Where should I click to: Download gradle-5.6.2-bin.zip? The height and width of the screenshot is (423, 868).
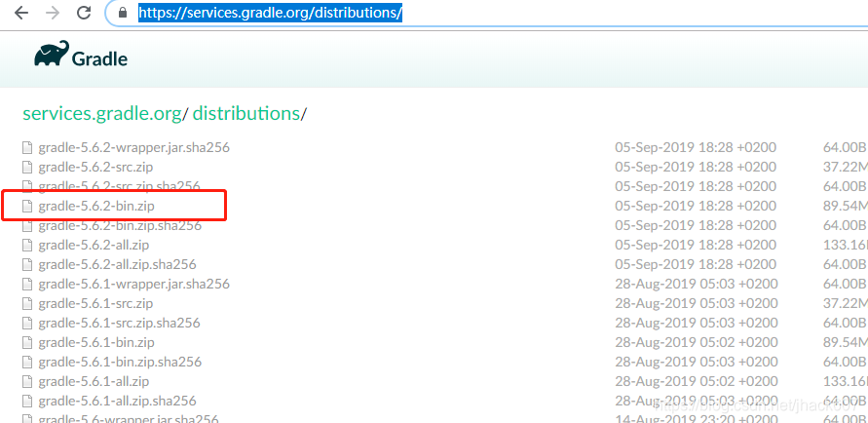tap(96, 207)
